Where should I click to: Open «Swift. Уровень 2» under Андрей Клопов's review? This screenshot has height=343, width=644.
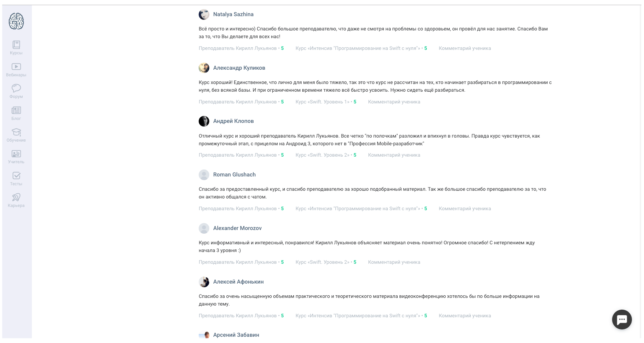point(323,155)
